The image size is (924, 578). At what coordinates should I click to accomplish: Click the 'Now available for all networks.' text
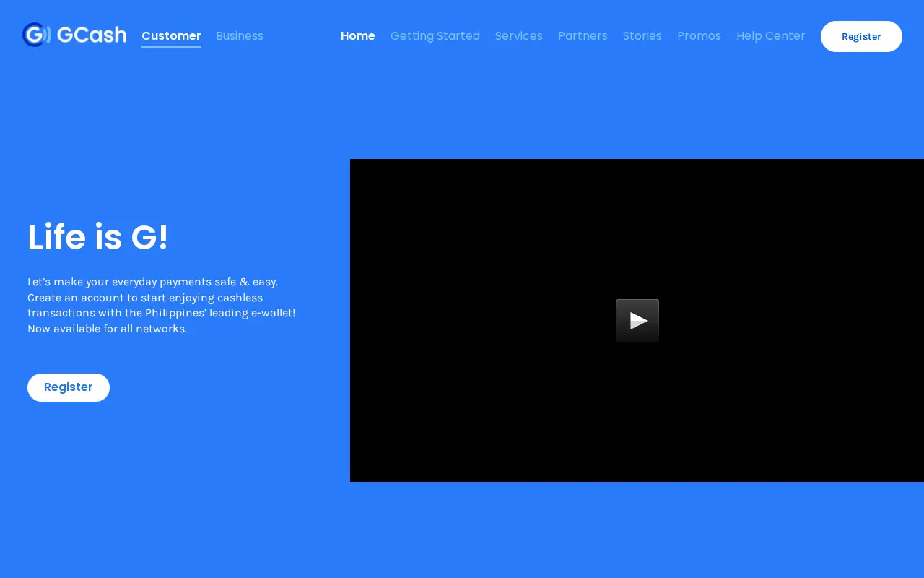click(107, 329)
